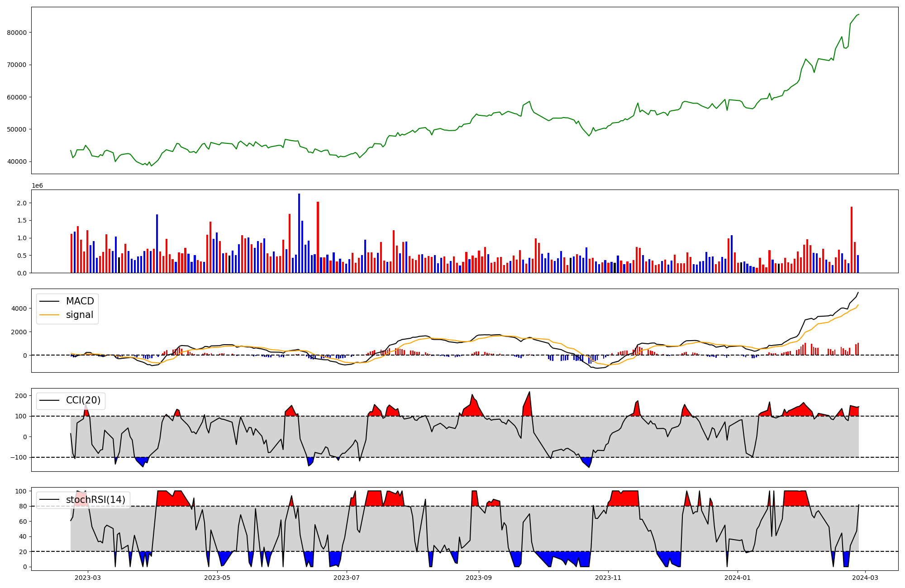Select the 2024-03 date tick label

(865, 578)
